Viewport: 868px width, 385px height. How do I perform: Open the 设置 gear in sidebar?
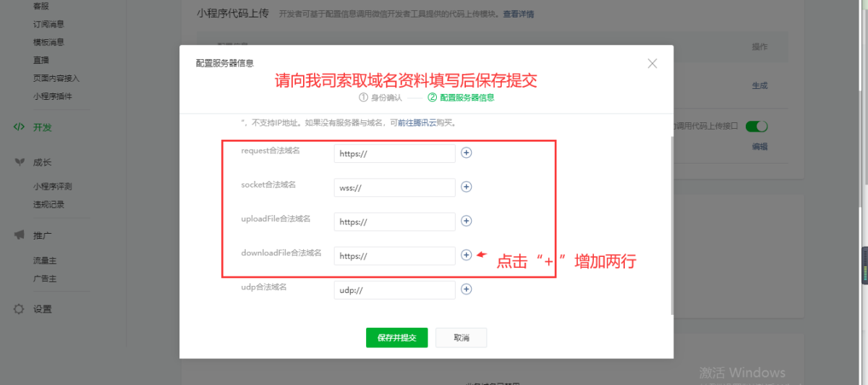click(x=42, y=309)
